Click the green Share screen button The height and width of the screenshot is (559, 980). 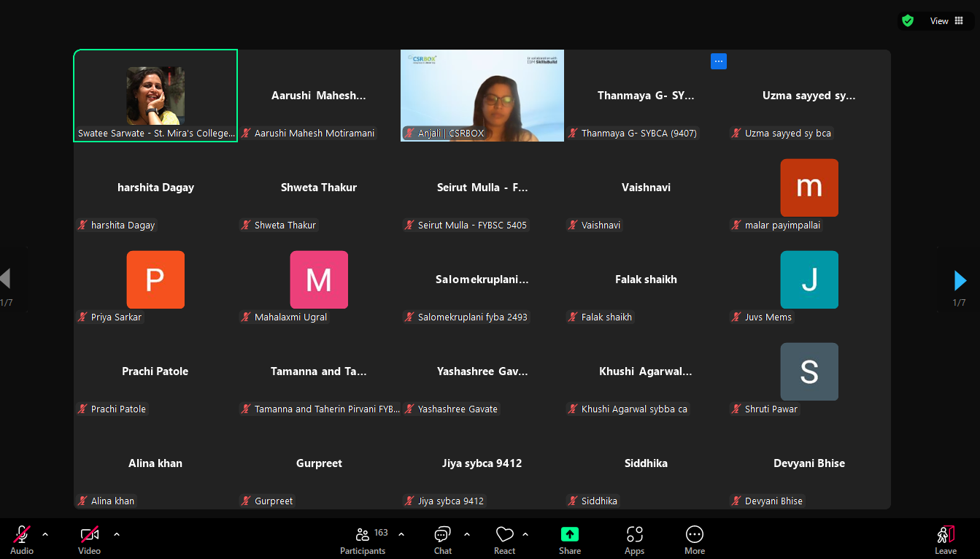pos(570,539)
